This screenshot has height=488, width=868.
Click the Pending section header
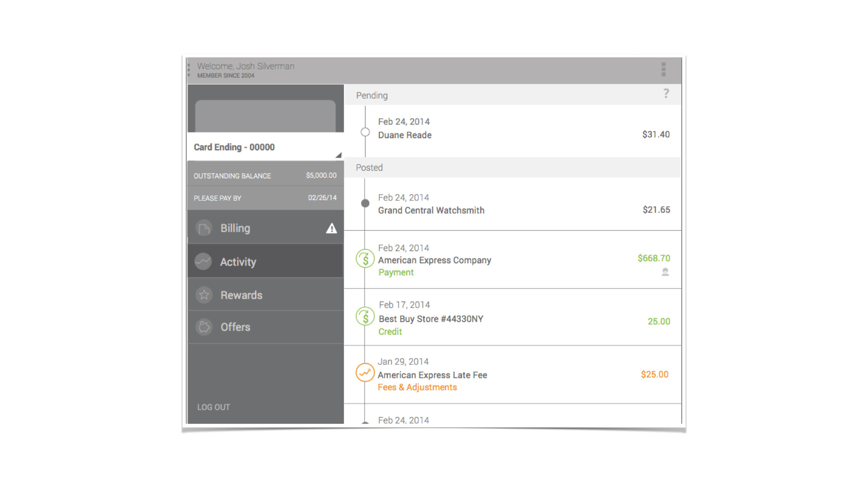(x=513, y=95)
